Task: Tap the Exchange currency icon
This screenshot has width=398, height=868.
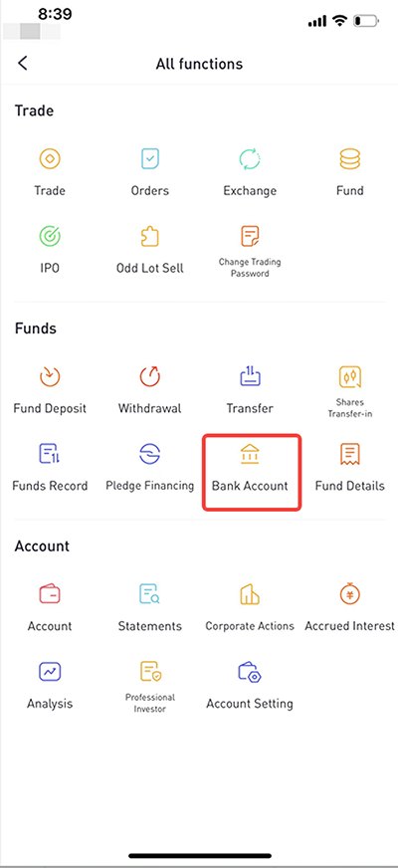Action: click(250, 159)
